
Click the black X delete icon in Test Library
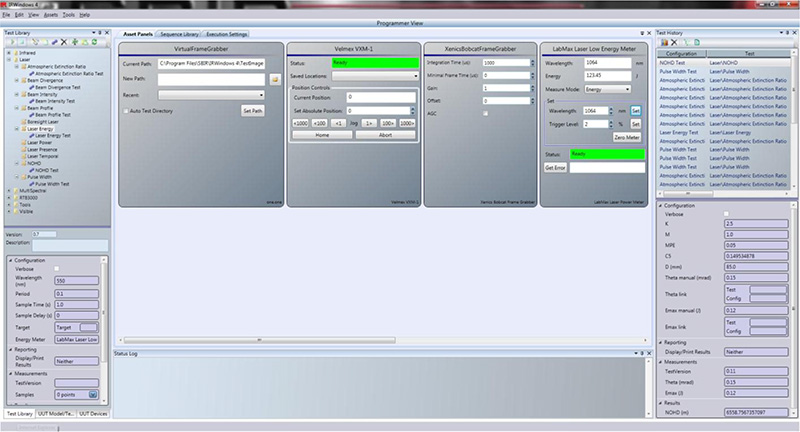pos(63,42)
